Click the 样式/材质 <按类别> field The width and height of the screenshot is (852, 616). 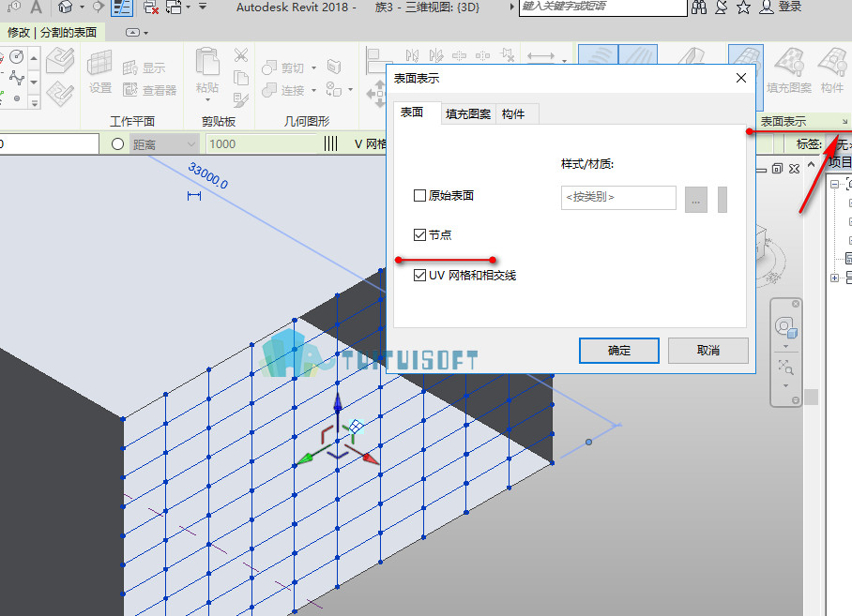tap(618, 198)
